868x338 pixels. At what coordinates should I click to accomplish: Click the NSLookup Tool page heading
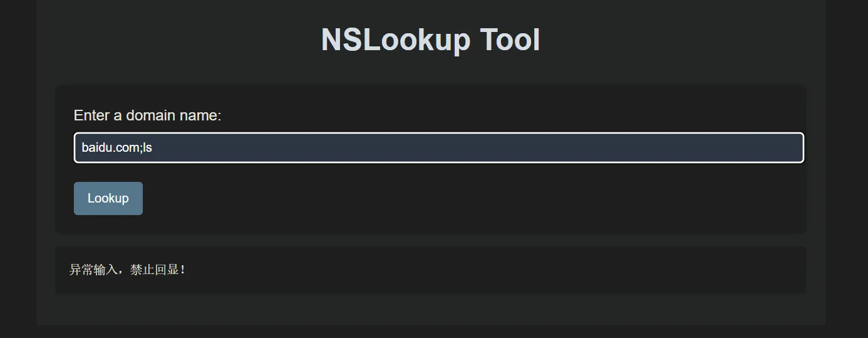(x=430, y=40)
